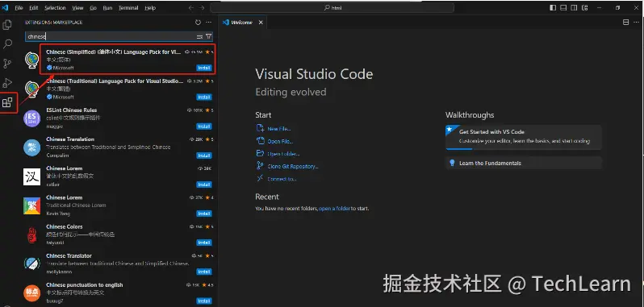The image size is (644, 307).
Task: Open the Edit menu
Action: 34,8
